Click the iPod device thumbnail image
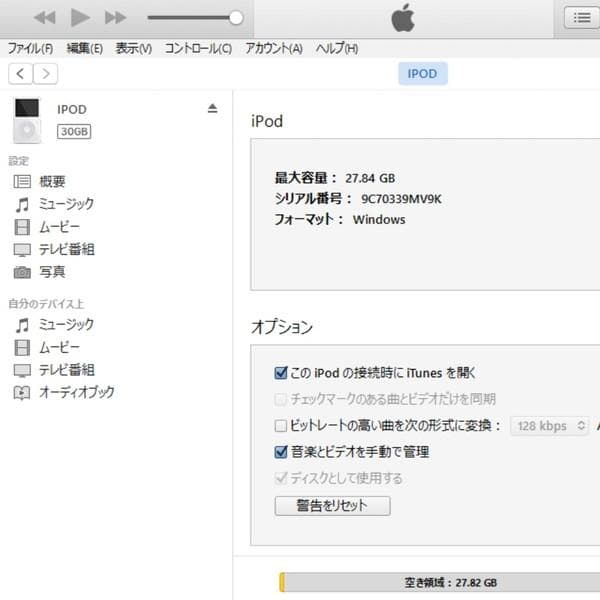600x600 pixels. click(x=27, y=121)
